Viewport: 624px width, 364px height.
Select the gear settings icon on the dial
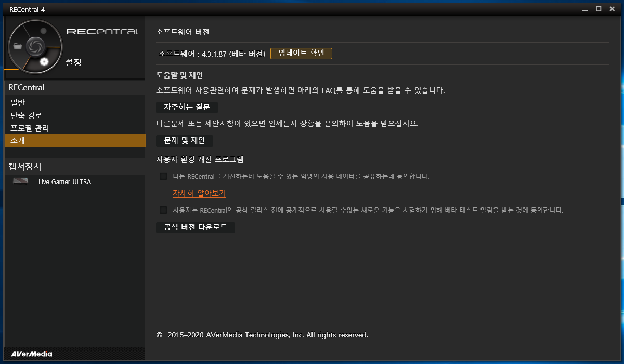coord(44,61)
